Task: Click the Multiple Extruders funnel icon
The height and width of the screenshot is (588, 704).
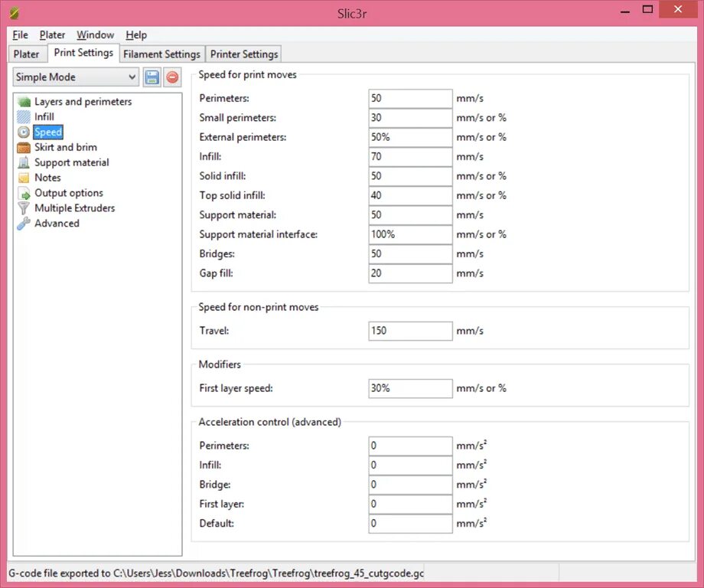Action: point(24,208)
